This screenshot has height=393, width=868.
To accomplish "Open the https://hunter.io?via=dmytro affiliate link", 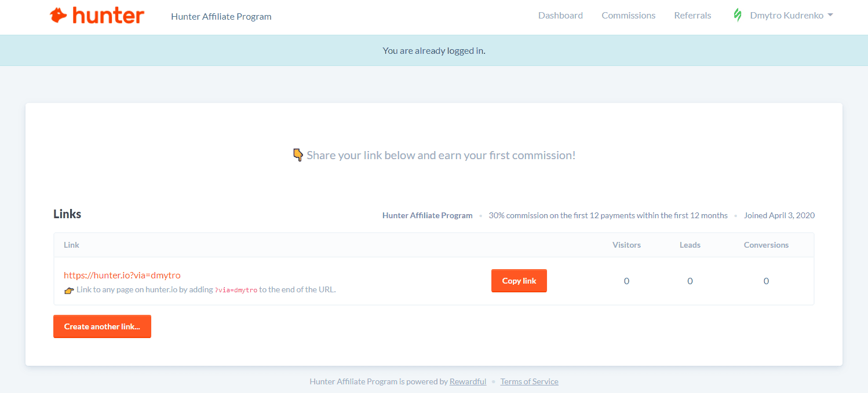I will tap(122, 276).
